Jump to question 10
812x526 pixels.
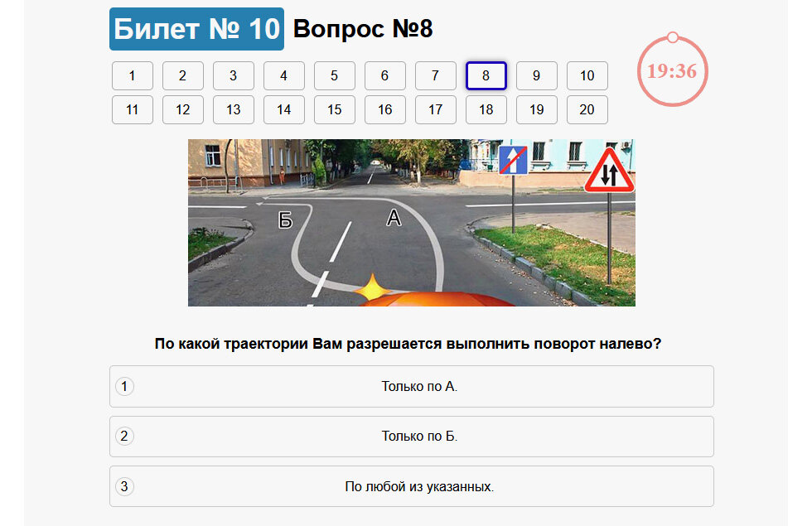(x=587, y=75)
